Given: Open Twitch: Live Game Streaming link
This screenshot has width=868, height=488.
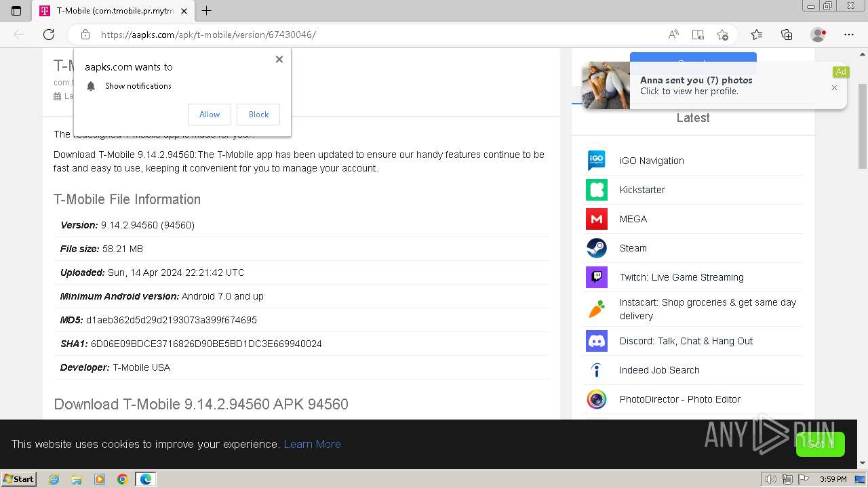Looking at the screenshot, I should point(682,277).
